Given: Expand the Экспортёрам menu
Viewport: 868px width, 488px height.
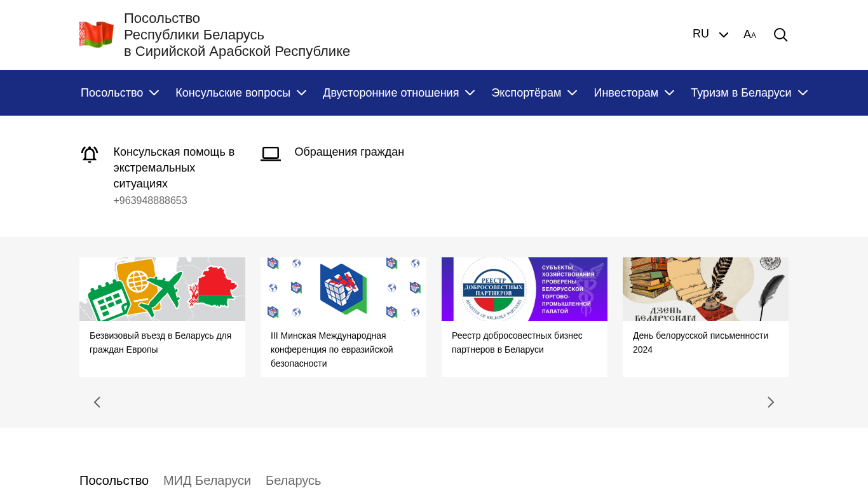Looking at the screenshot, I should 534,93.
